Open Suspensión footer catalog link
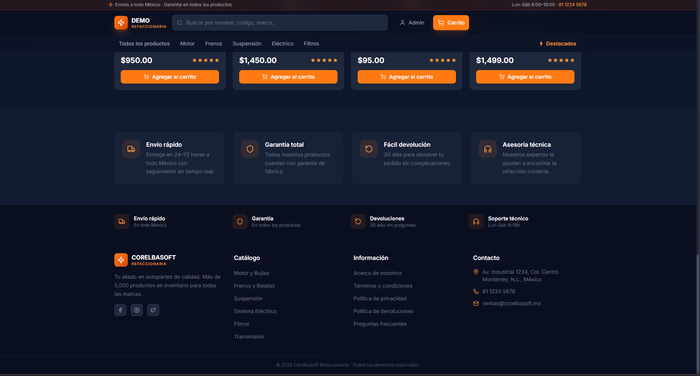The width and height of the screenshot is (700, 376). [248, 299]
